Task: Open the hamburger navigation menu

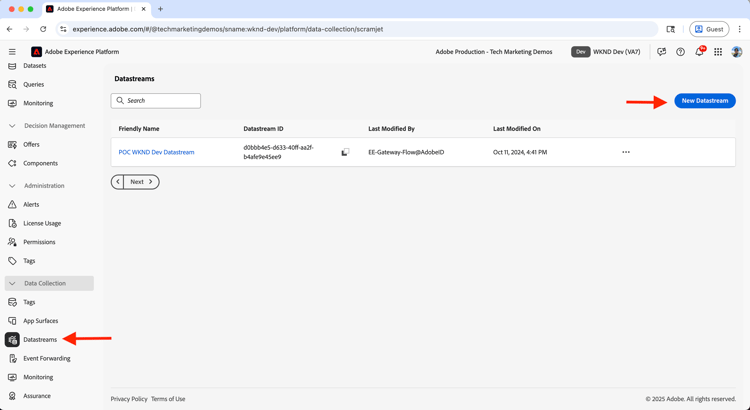Action: tap(12, 52)
